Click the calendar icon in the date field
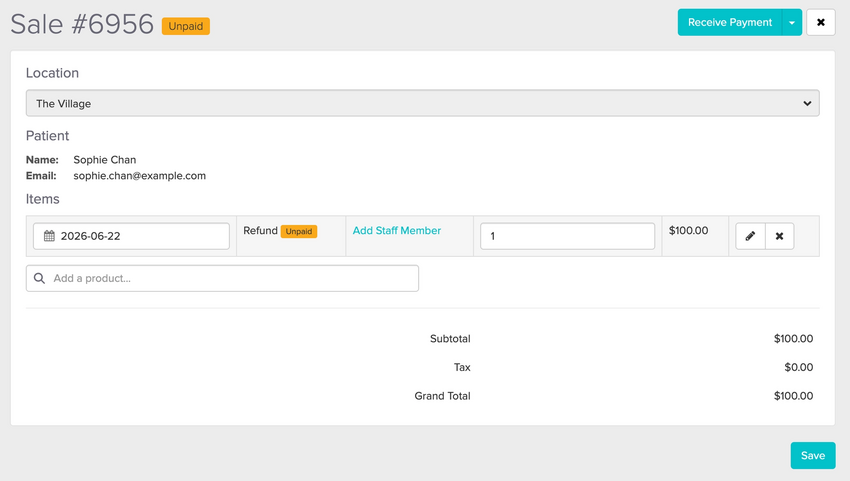 pos(49,236)
